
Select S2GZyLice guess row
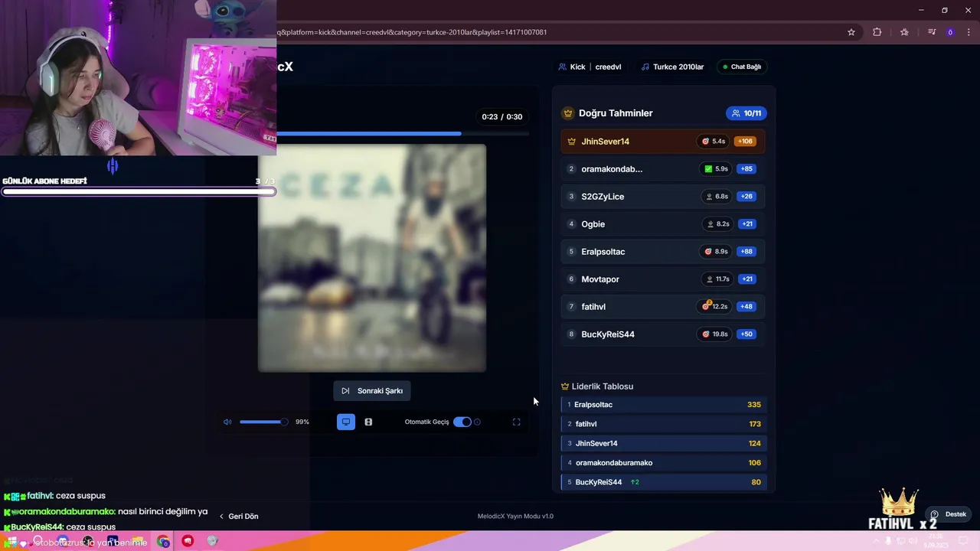click(663, 196)
